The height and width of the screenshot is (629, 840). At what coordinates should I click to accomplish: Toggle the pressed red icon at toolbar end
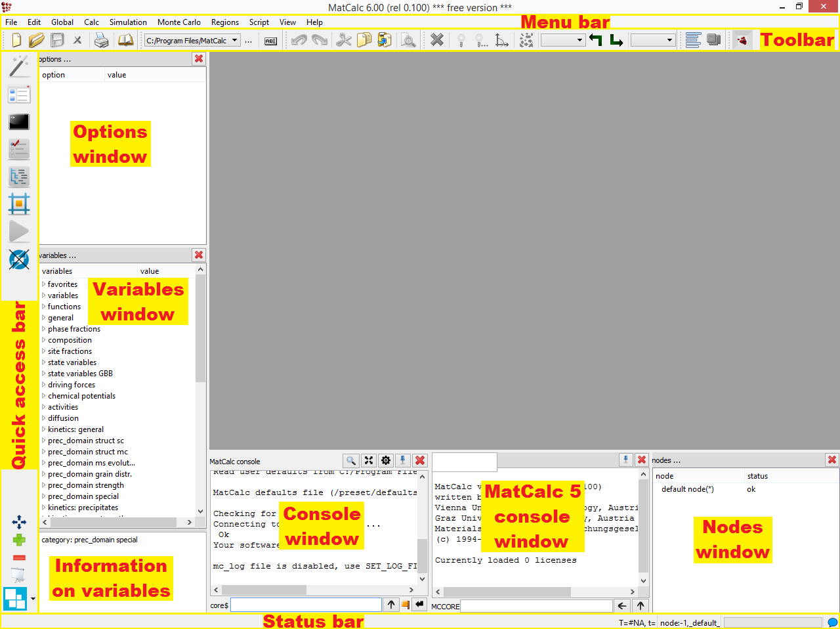pyautogui.click(x=742, y=41)
